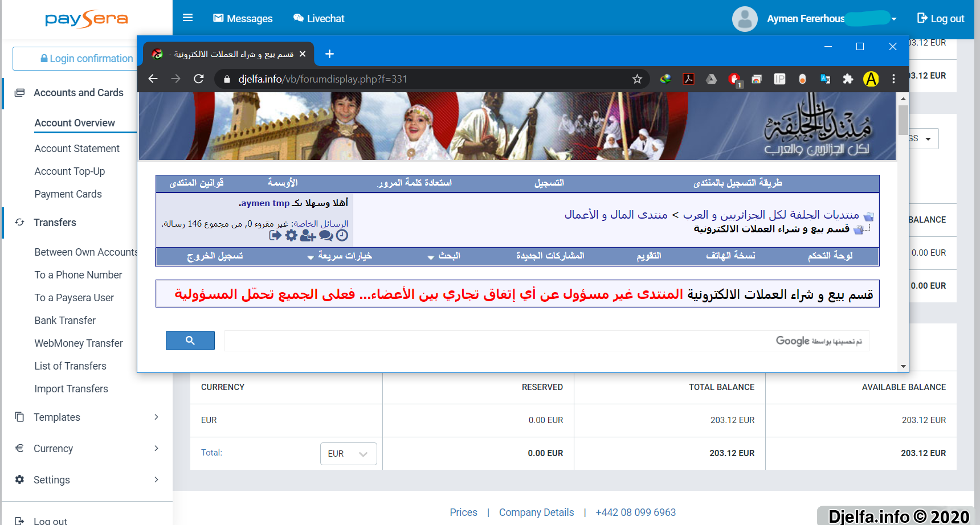Open the Extensions puzzle-piece menu
The width and height of the screenshot is (980, 525).
coord(848,79)
